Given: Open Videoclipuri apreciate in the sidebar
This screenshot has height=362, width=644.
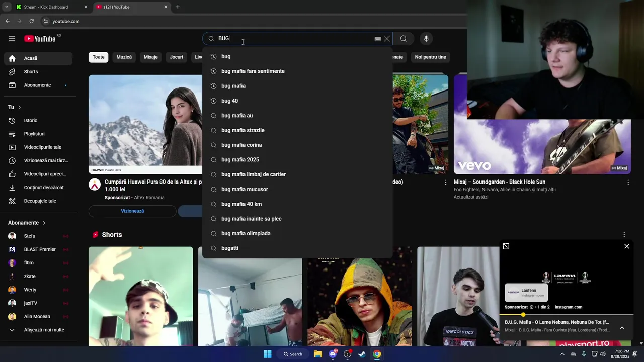Looking at the screenshot, I should pos(38,174).
